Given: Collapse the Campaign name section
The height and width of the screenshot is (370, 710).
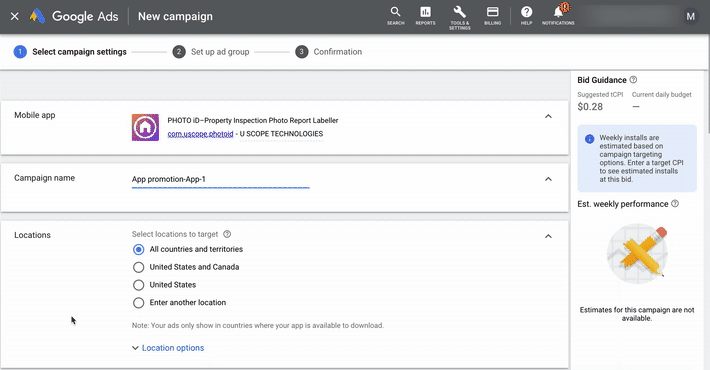Looking at the screenshot, I should tap(548, 179).
